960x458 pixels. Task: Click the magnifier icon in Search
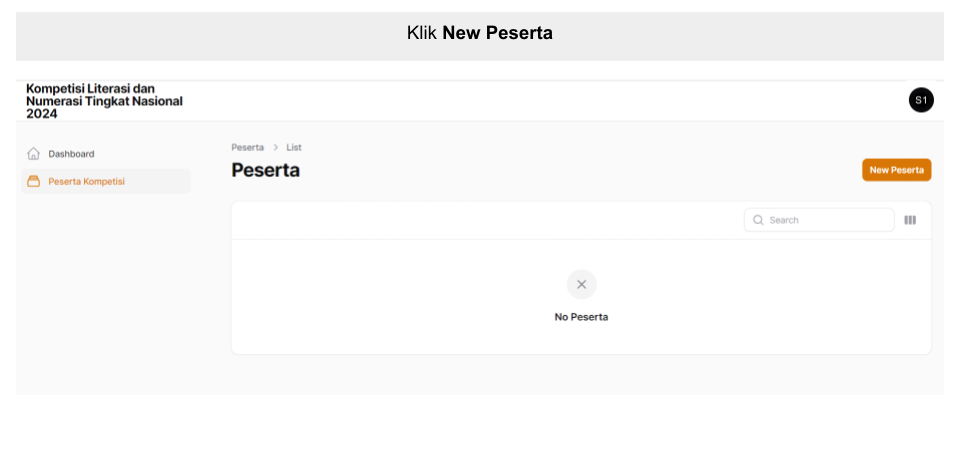[x=758, y=220]
